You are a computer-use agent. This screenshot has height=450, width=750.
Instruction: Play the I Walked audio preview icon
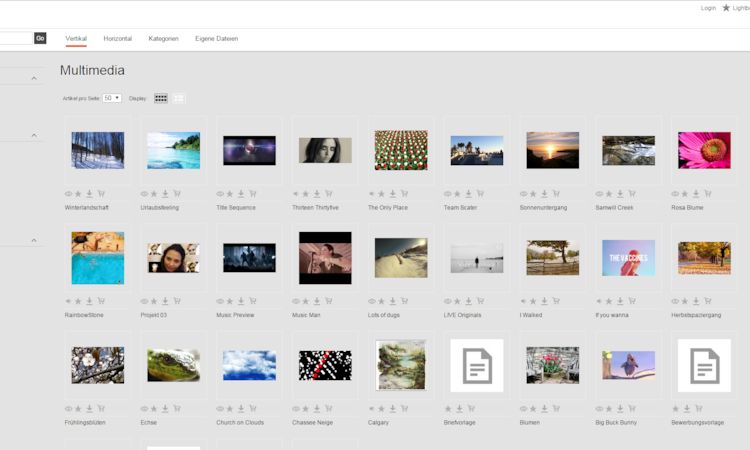[523, 301]
